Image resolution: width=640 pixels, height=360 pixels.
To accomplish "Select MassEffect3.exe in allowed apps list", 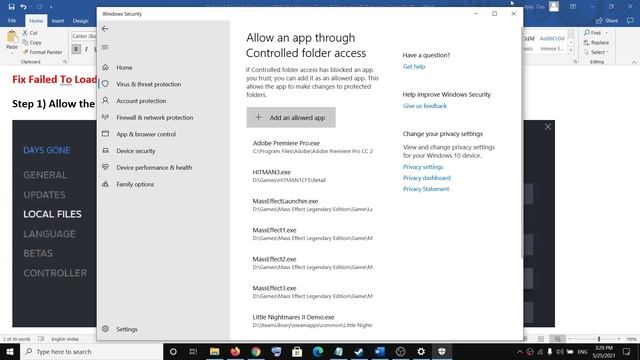I will (312, 292).
